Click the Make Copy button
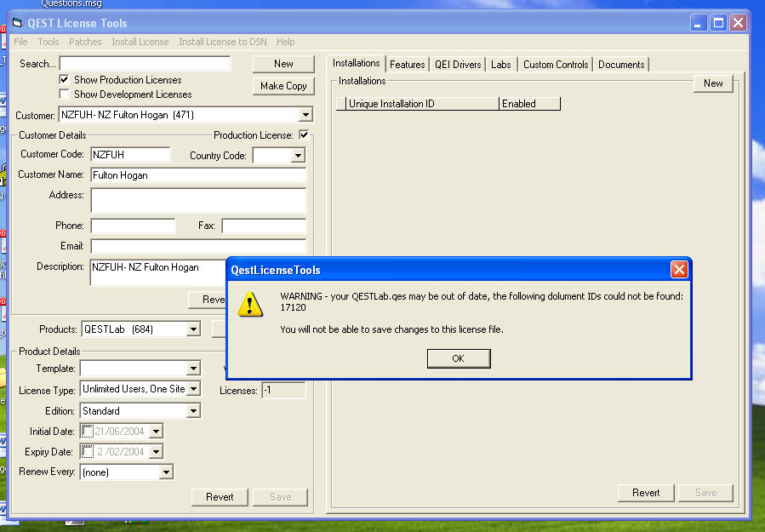765x532 pixels. (x=283, y=86)
